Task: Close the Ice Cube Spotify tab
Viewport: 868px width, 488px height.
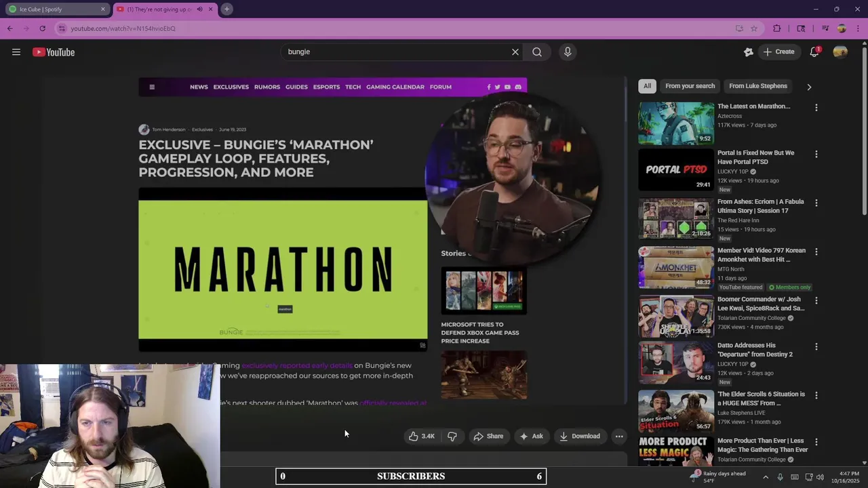Action: click(x=103, y=9)
